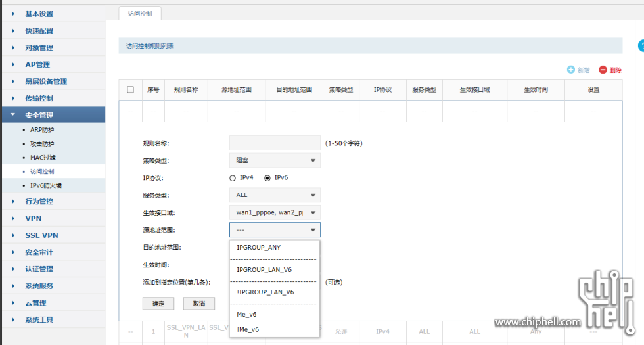Click the 取消 cancel button
This screenshot has width=644, height=345.
point(198,304)
